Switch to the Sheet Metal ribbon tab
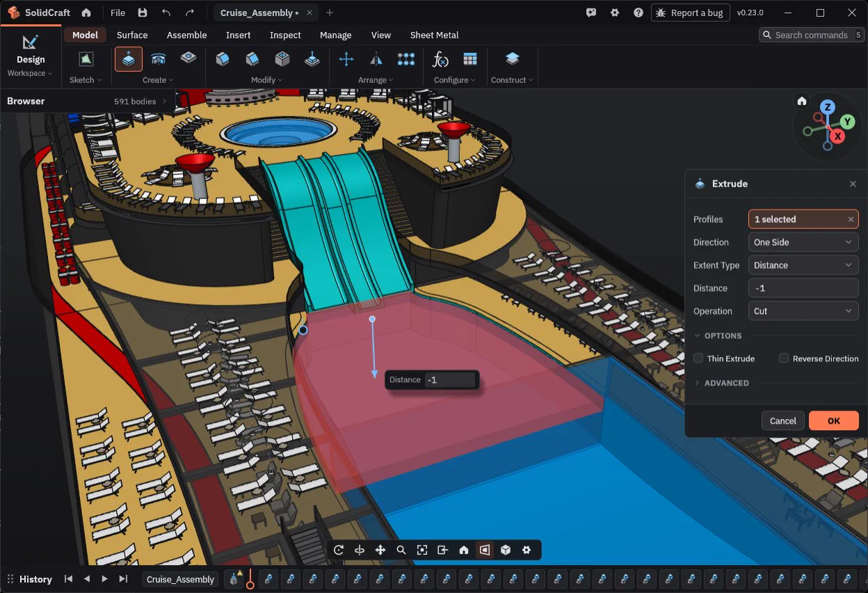The height and width of the screenshot is (593, 868). (434, 35)
